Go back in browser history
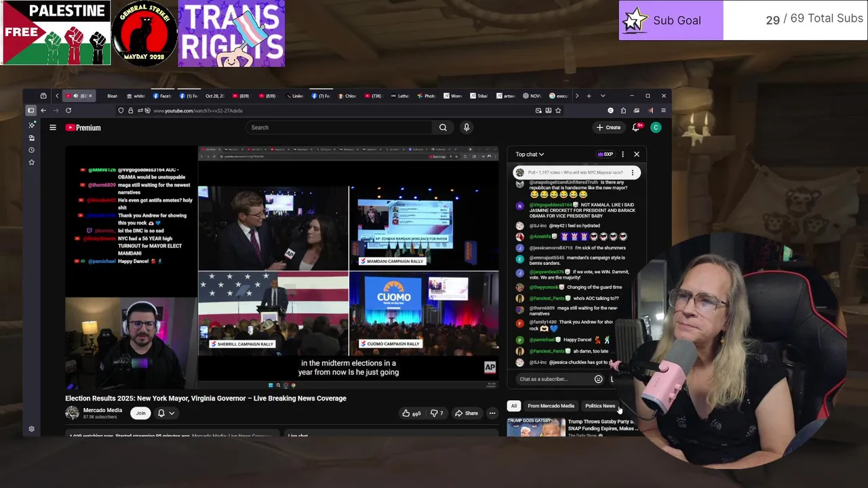Viewport: 868px width, 488px height. point(43,110)
